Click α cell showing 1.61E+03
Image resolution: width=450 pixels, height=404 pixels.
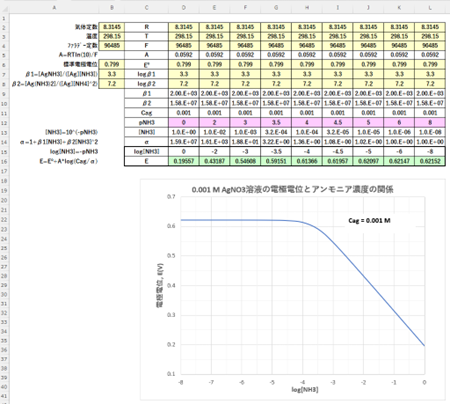[x=214, y=142]
